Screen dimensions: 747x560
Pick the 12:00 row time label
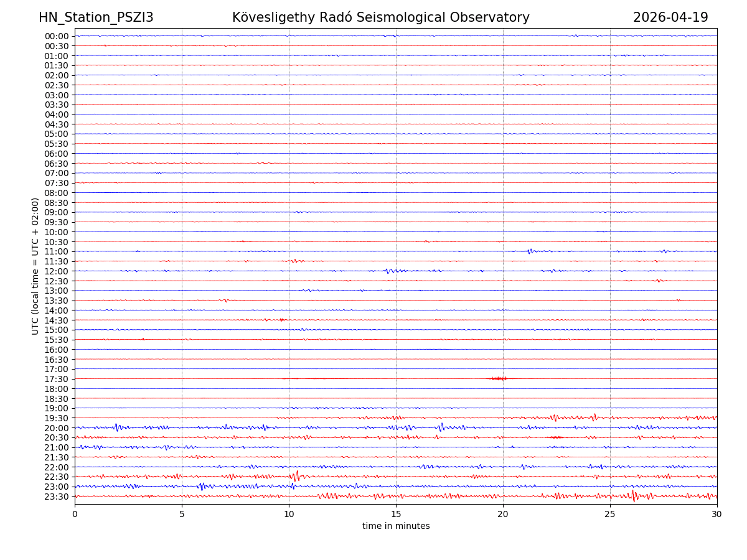click(x=57, y=271)
